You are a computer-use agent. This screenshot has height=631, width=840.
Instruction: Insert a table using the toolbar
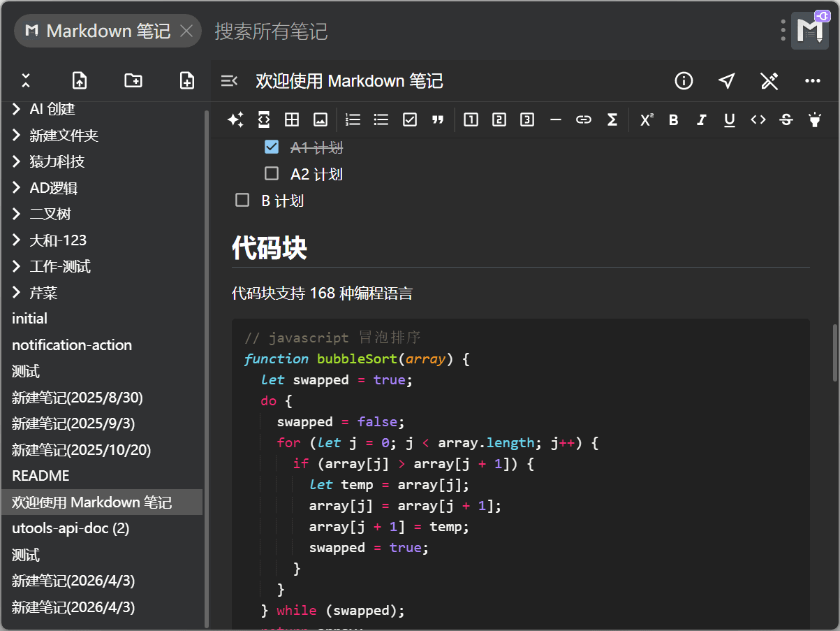[292, 119]
